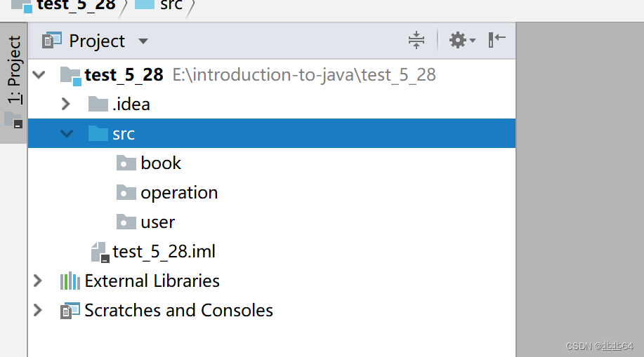The height and width of the screenshot is (357, 644).
Task: Click src in the breadcrumb bar
Action: [x=171, y=6]
